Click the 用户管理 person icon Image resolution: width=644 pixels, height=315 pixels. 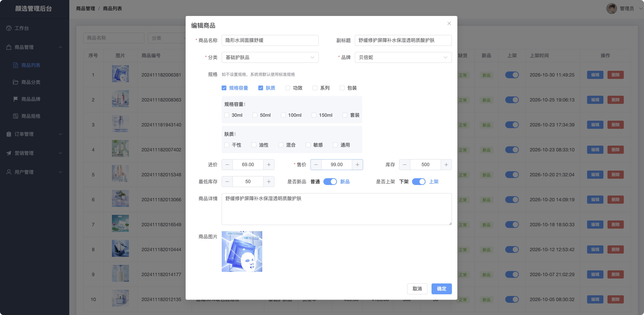coord(9,172)
